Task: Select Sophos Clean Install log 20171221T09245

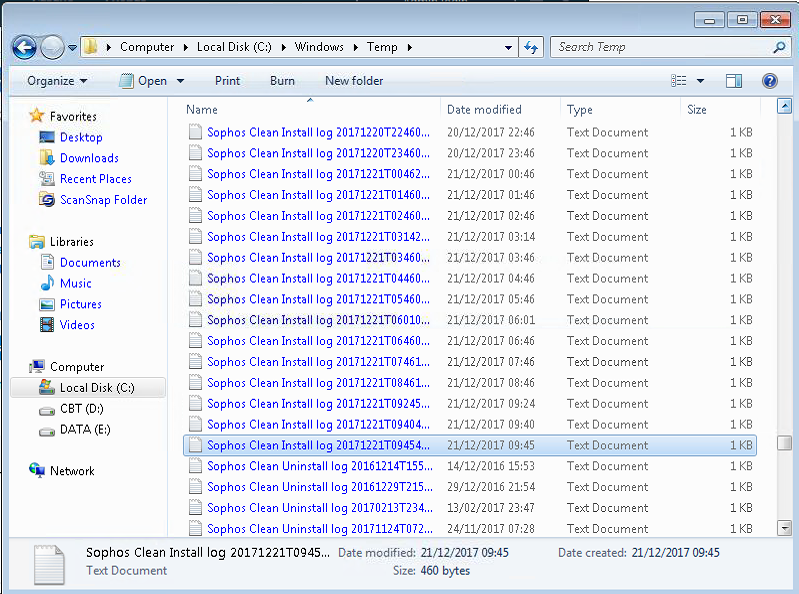Action: 318,403
